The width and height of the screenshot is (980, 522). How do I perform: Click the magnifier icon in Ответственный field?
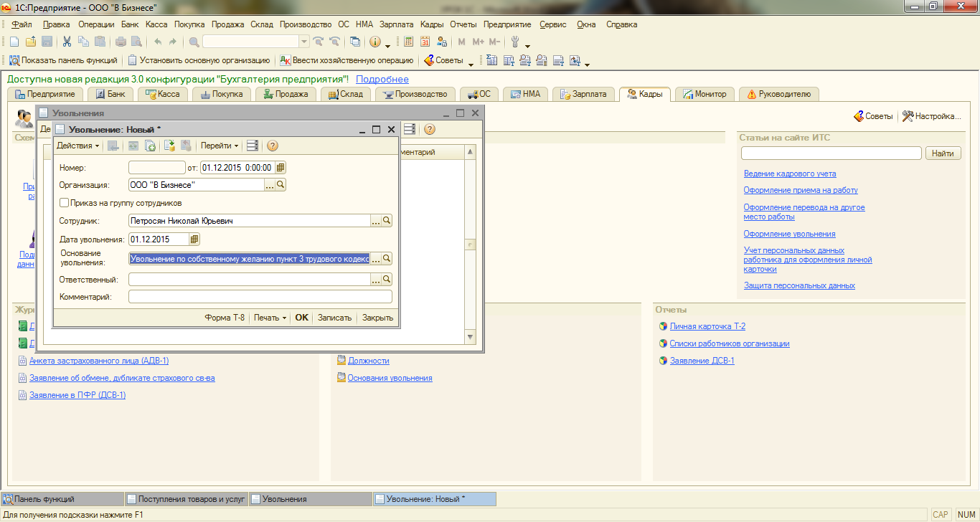(387, 279)
